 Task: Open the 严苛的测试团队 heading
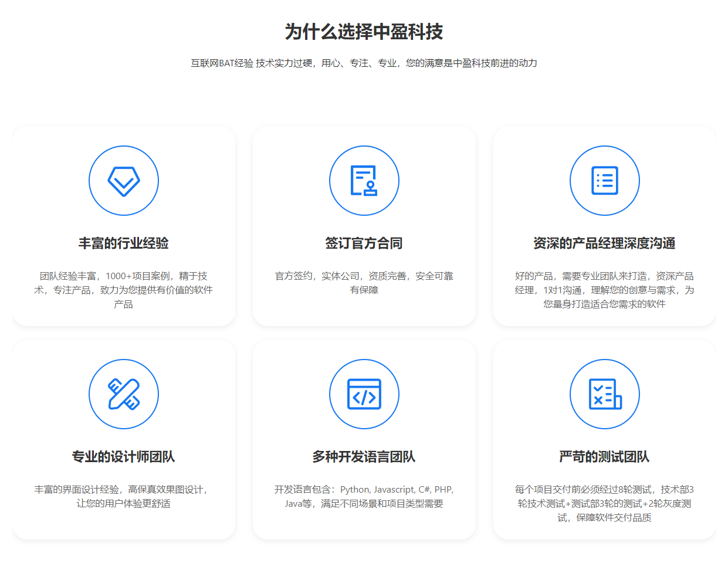click(604, 457)
